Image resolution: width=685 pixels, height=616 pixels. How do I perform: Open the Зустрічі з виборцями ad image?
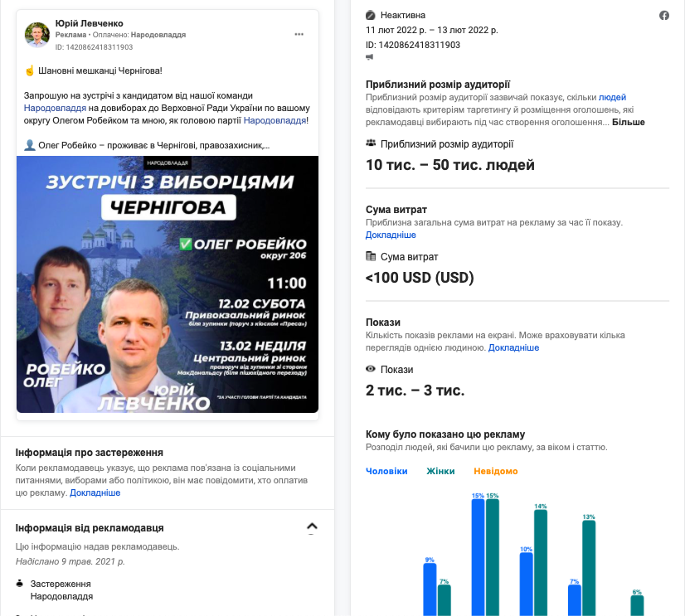pyautogui.click(x=168, y=284)
